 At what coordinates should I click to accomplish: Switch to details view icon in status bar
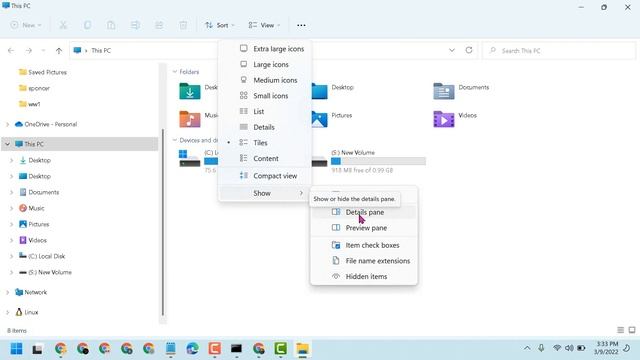coord(620,330)
